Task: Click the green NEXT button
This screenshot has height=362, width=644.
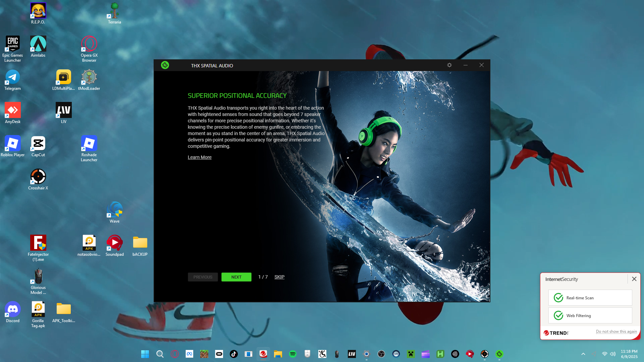Action: pyautogui.click(x=236, y=277)
